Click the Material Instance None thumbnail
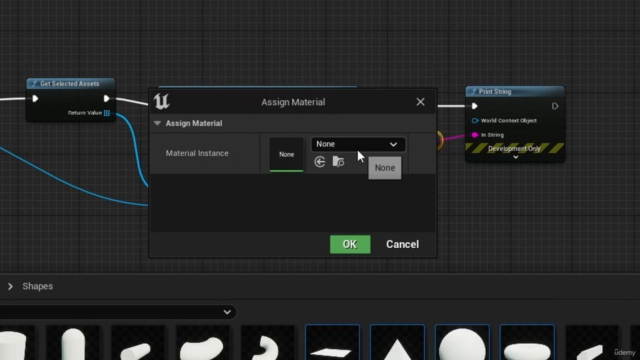 (x=286, y=154)
